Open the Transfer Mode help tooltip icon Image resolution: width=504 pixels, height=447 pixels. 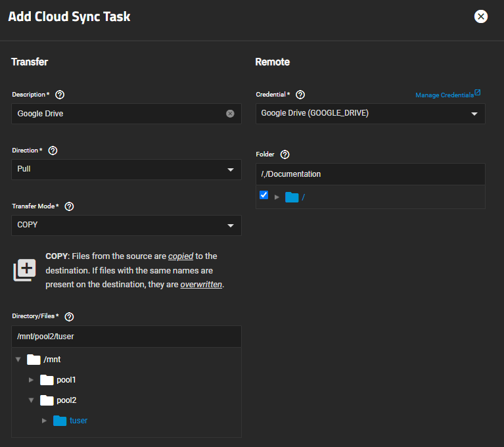pyautogui.click(x=70, y=206)
